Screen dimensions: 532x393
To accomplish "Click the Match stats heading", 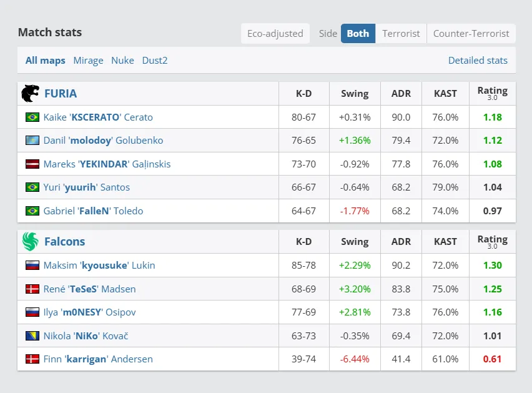I will point(50,32).
